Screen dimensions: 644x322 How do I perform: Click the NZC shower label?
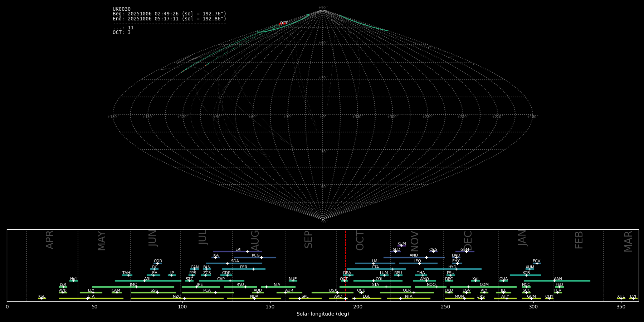(177, 297)
